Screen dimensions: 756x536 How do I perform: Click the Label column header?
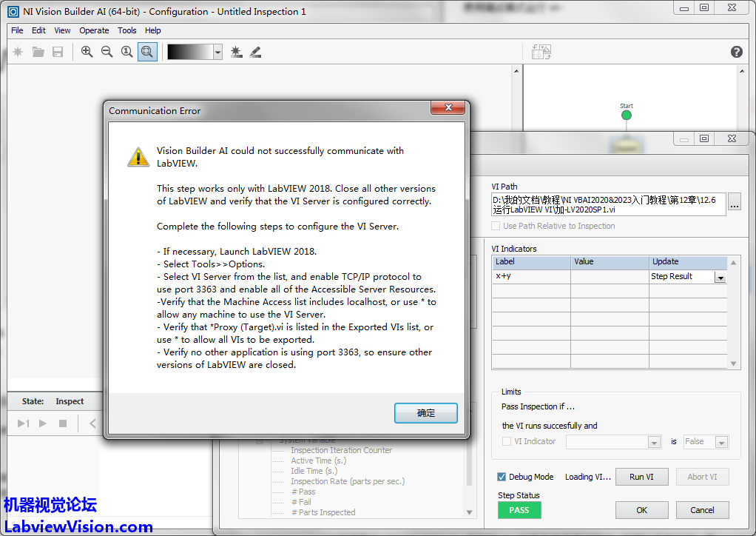pyautogui.click(x=531, y=262)
